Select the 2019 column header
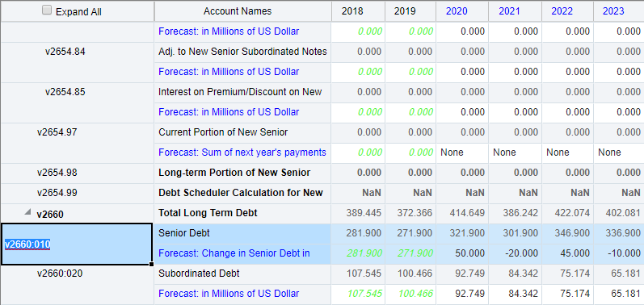 (405, 11)
